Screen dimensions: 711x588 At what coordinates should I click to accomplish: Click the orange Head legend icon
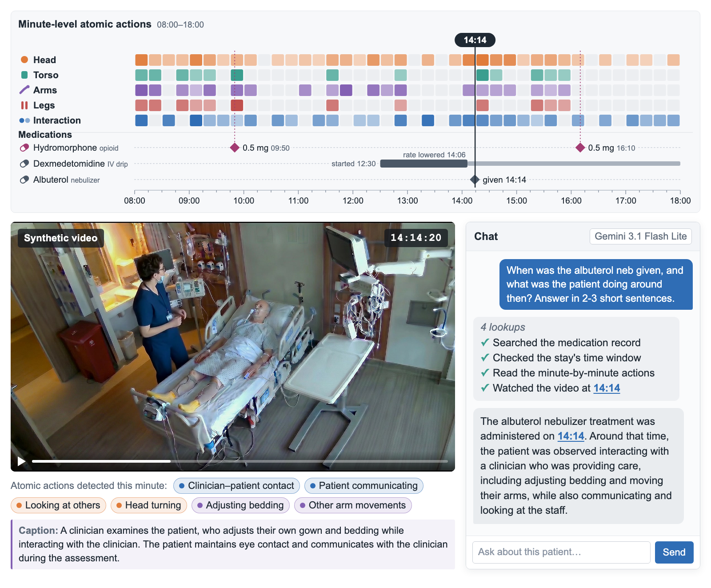[x=24, y=60]
